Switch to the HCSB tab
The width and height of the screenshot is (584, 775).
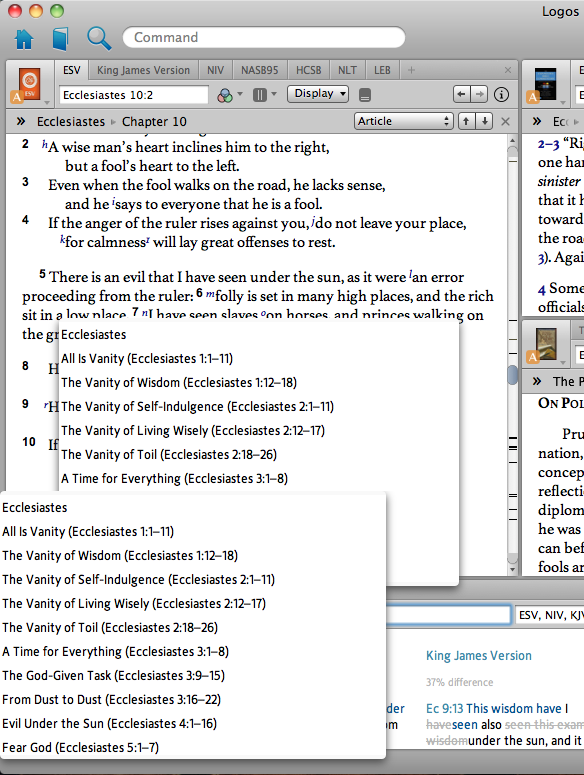coord(309,70)
